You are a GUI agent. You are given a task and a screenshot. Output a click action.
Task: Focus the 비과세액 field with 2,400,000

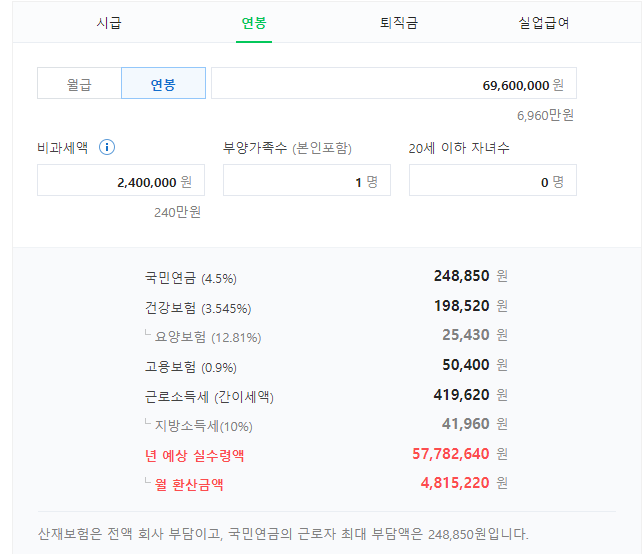pyautogui.click(x=121, y=180)
